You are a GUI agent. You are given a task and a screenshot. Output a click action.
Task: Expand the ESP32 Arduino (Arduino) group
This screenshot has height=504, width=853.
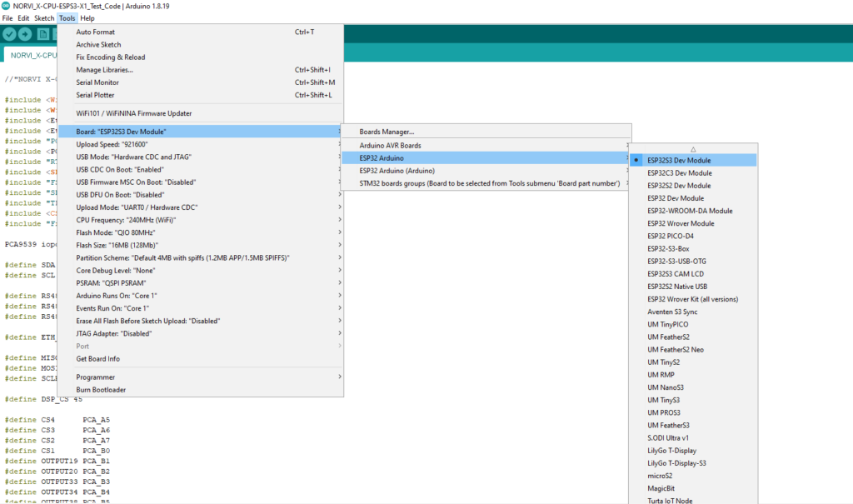(x=486, y=170)
